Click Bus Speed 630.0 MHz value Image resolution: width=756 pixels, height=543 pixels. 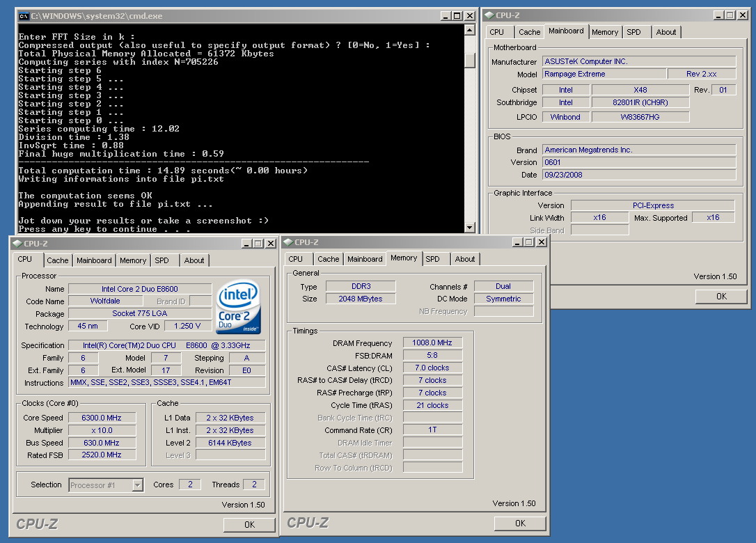(x=102, y=443)
